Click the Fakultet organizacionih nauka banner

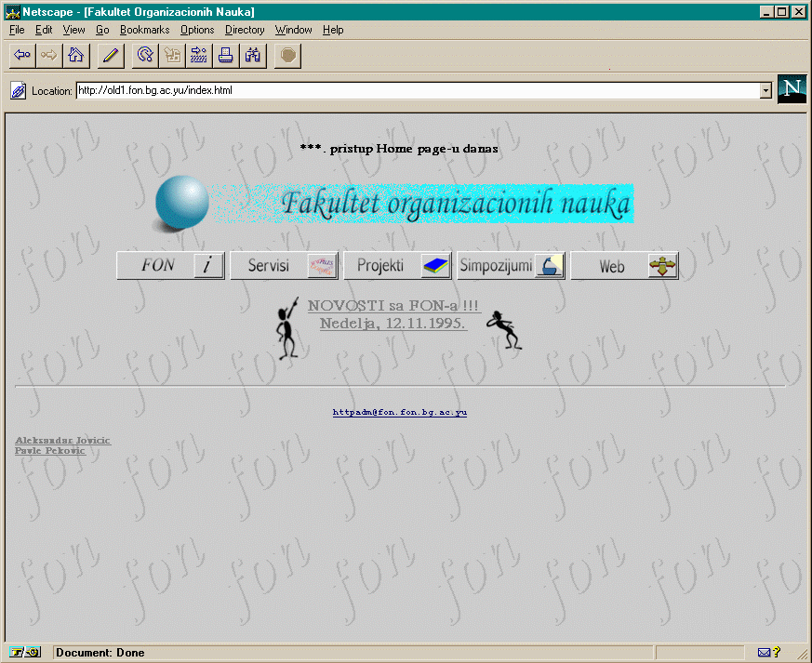coord(422,203)
